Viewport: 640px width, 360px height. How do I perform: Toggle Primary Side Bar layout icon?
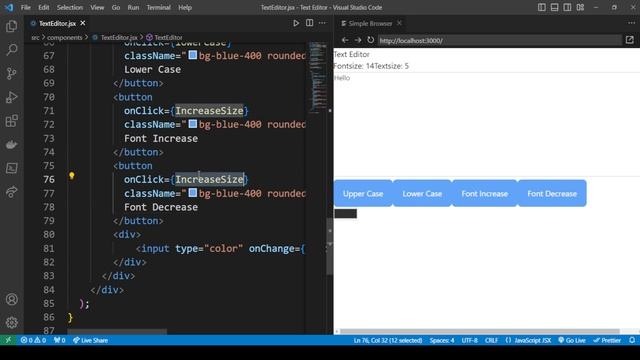pyautogui.click(x=541, y=7)
